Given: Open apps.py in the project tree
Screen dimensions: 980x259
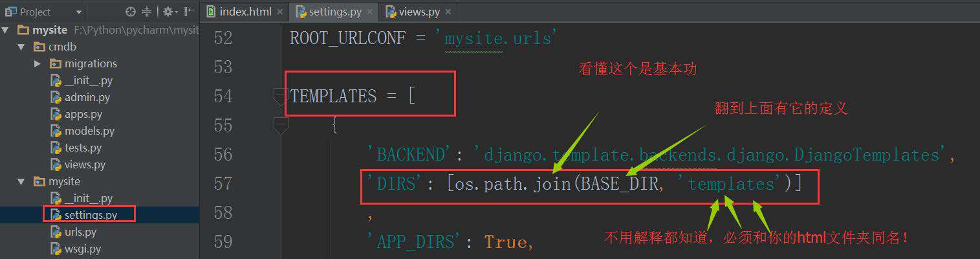Looking at the screenshot, I should tap(83, 114).
